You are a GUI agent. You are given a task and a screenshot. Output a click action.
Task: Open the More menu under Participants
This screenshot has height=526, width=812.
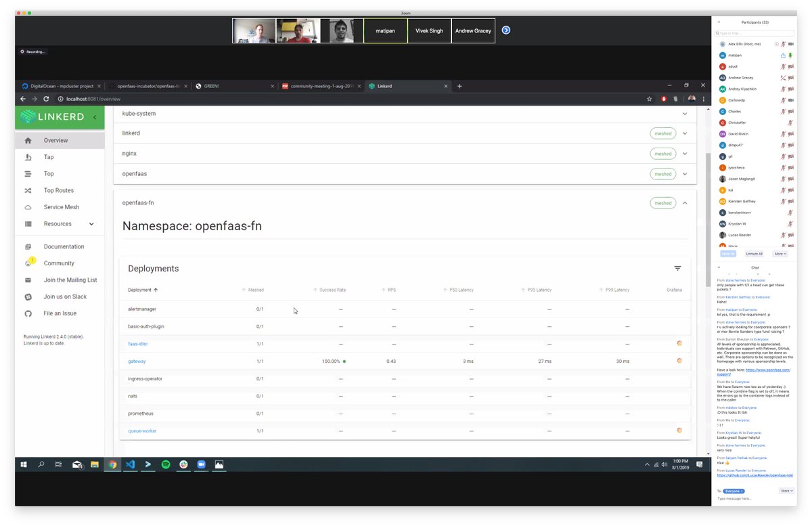(780, 254)
